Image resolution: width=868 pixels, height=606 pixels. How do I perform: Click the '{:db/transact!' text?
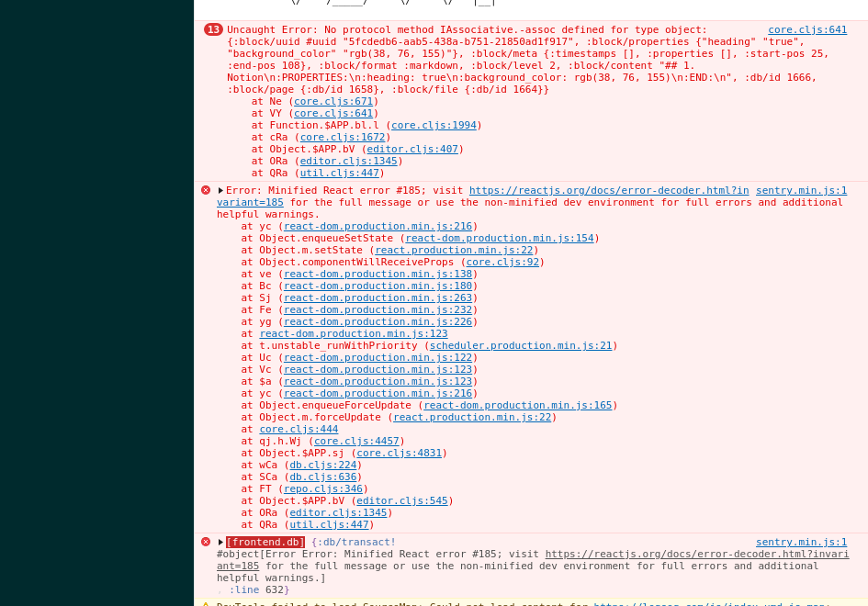354,542
